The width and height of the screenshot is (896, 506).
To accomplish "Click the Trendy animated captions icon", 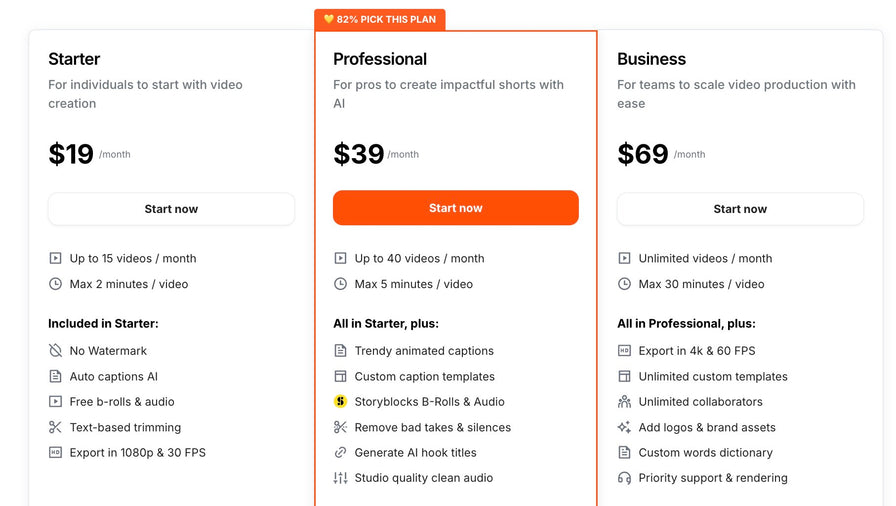I will (x=340, y=351).
